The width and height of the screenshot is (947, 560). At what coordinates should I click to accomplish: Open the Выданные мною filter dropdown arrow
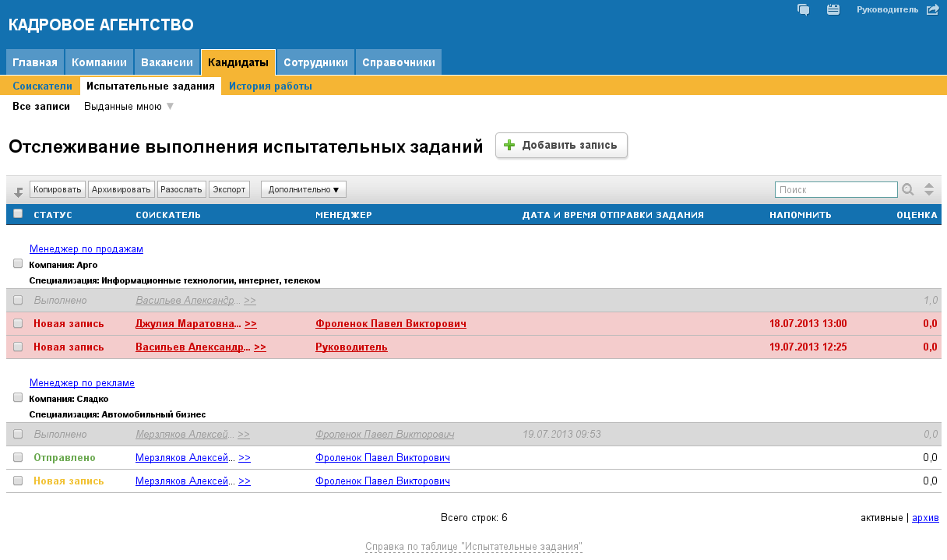coord(170,107)
